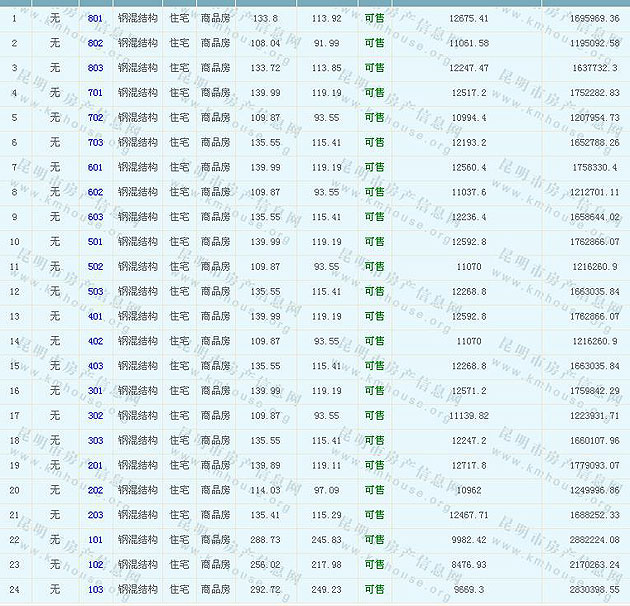Open room 702 link
This screenshot has width=630, height=606.
pos(95,118)
